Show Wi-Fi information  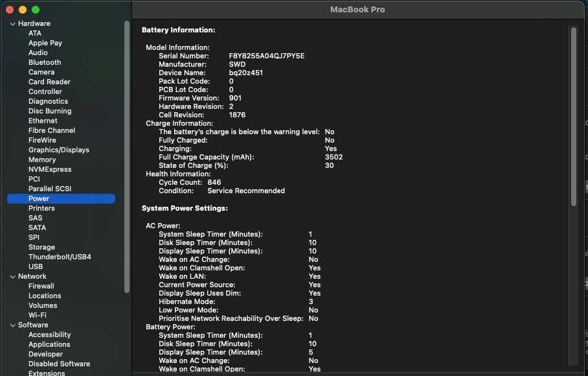(38, 315)
